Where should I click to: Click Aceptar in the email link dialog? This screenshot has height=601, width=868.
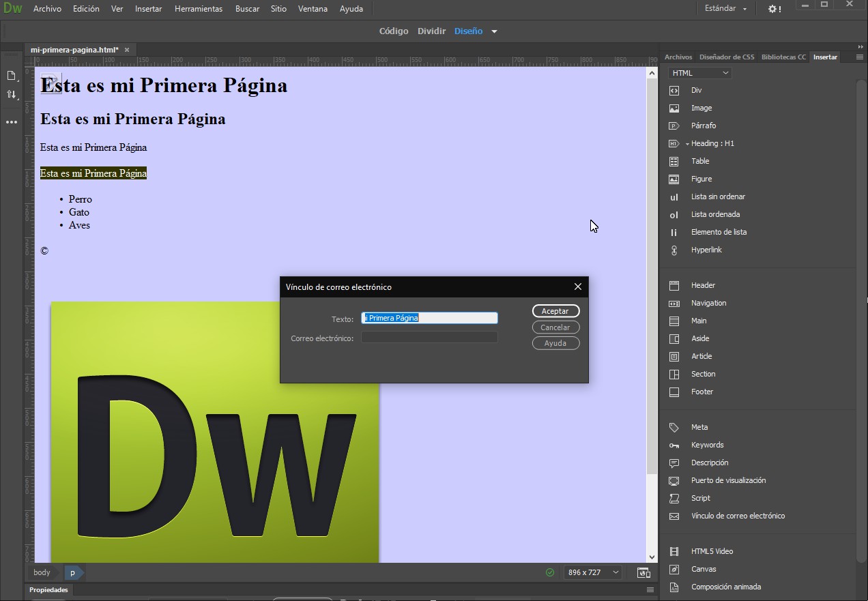[x=555, y=311]
